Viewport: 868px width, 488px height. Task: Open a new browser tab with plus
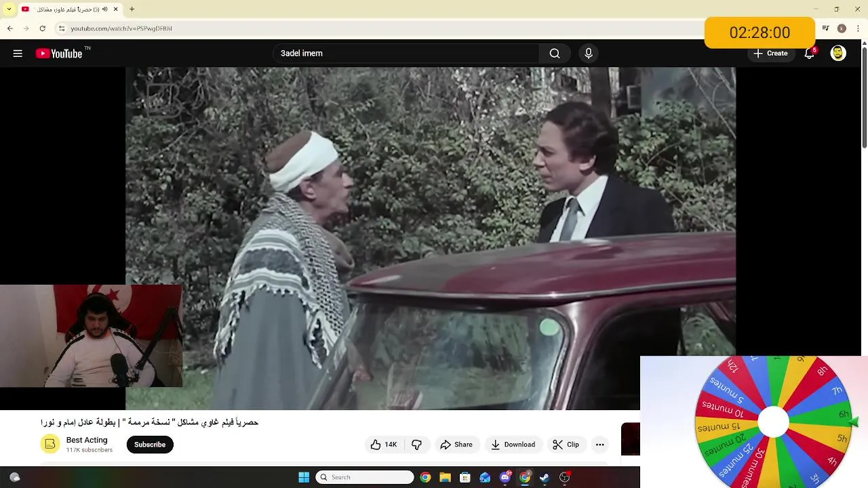pos(132,9)
